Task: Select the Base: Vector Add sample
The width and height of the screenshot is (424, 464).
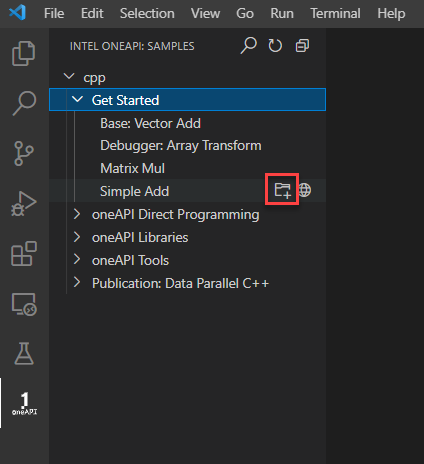Action: point(150,123)
